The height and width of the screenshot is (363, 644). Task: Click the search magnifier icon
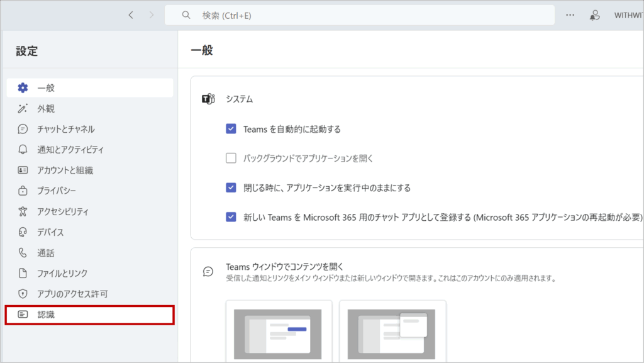[x=186, y=15]
